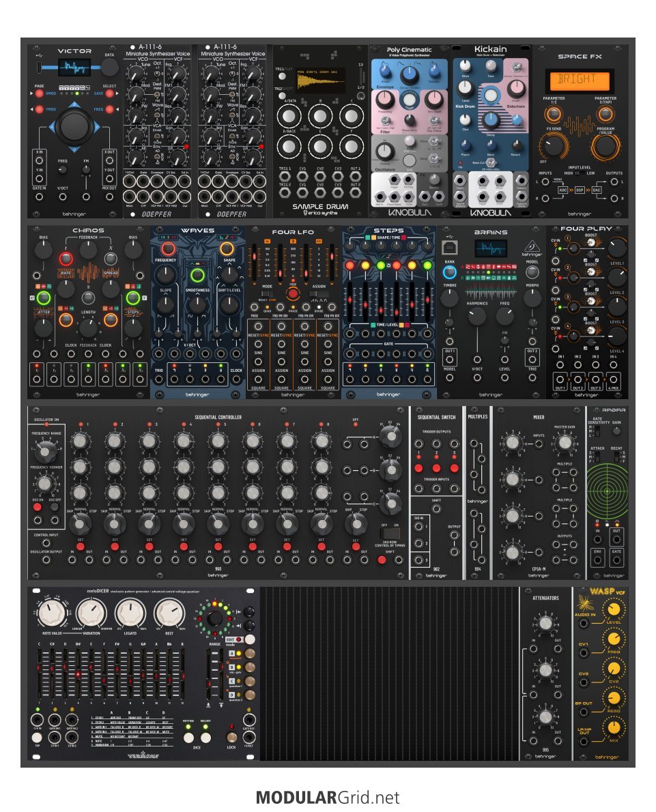
Task: Click the LEGATO knob on meloDICER
Action: coord(130,612)
